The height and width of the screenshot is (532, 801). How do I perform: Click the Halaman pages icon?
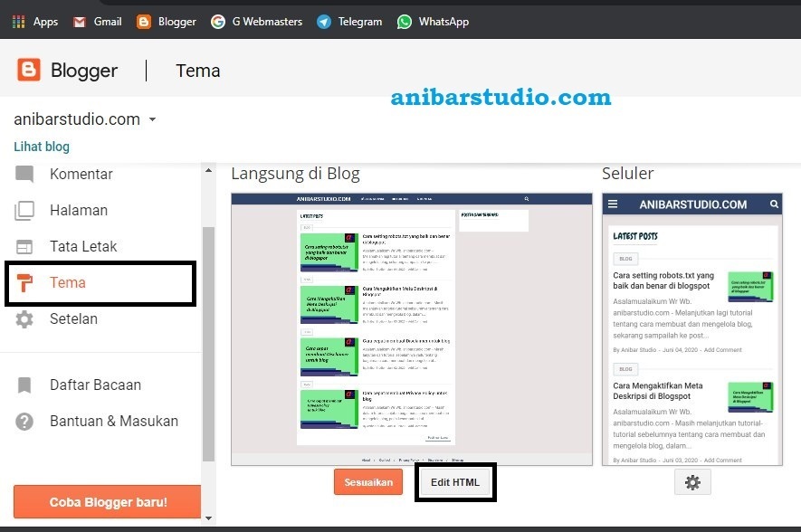(24, 210)
